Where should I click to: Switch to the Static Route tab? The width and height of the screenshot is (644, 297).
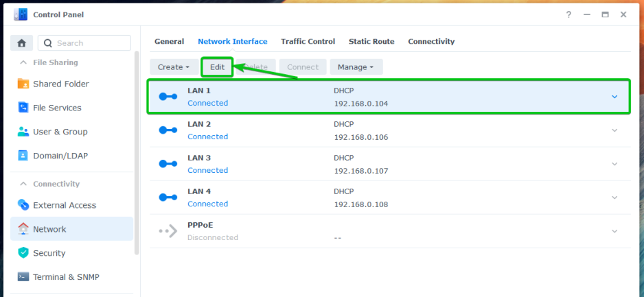(371, 41)
